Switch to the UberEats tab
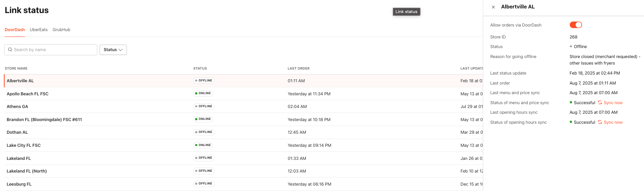This screenshot has height=191, width=644. (39, 30)
